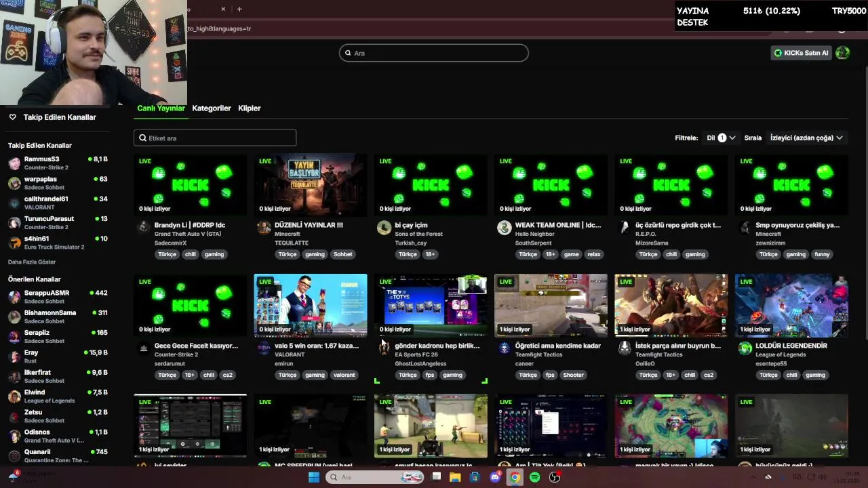This screenshot has height=488, width=868.
Task: Open SadecemirX channel name link
Action: (170, 243)
